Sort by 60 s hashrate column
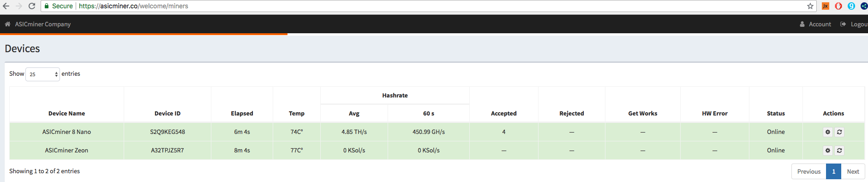Viewport: 868px width, 182px height. tap(429, 113)
